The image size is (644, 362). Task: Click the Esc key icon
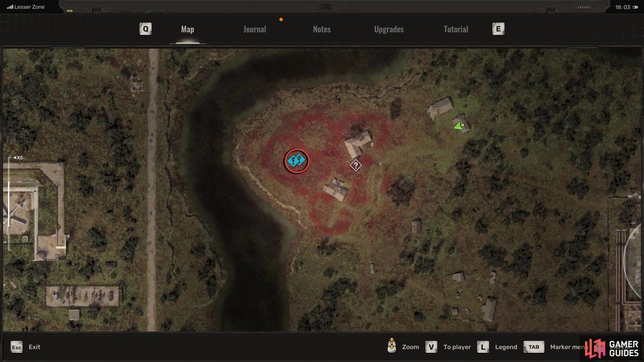pyautogui.click(x=16, y=347)
